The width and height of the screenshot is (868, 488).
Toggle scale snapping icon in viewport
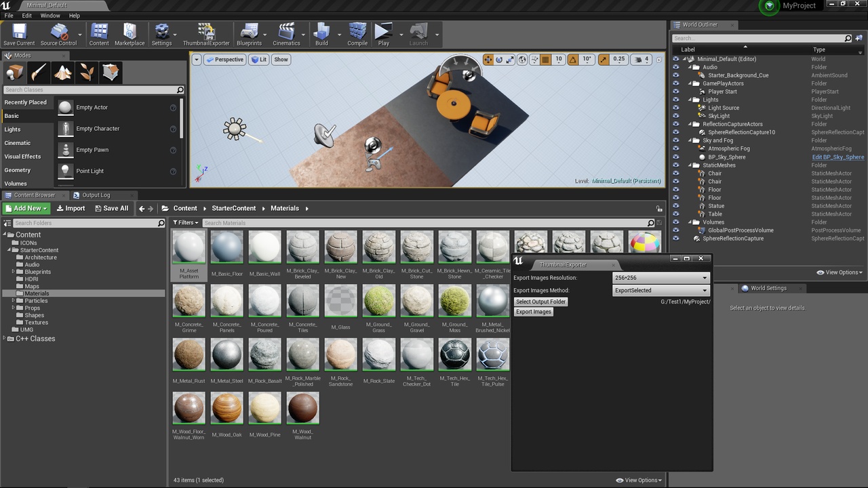604,60
